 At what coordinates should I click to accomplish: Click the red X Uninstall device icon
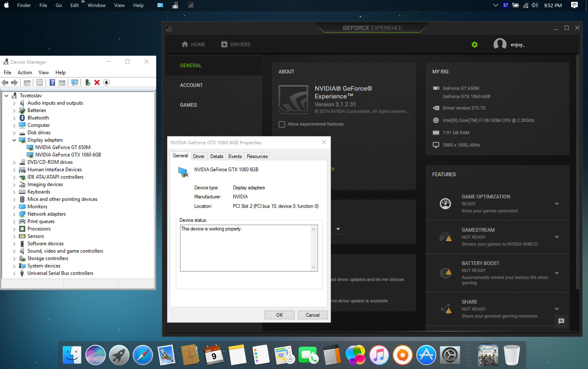click(97, 82)
